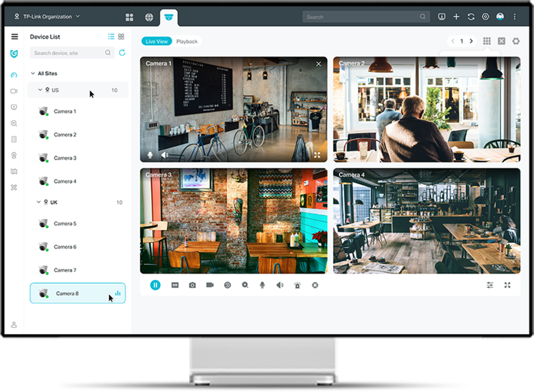Go to the next page of cameras
The height and width of the screenshot is (392, 534).
[x=471, y=40]
